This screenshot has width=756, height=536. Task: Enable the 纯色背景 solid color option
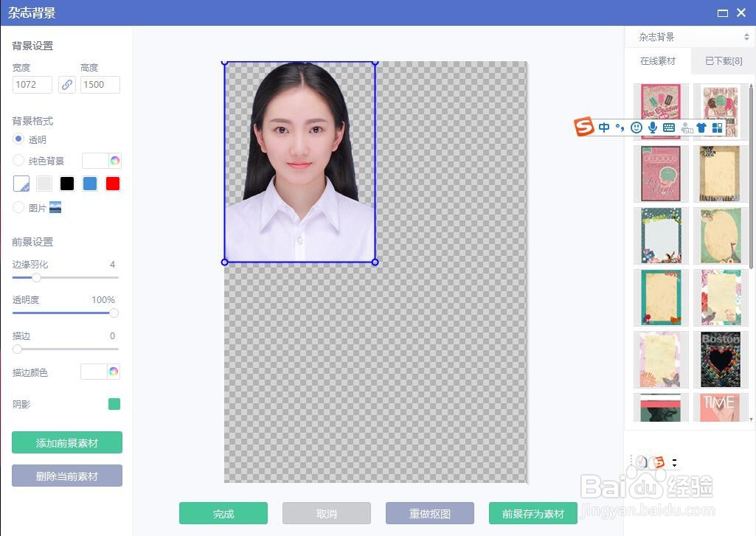point(17,160)
